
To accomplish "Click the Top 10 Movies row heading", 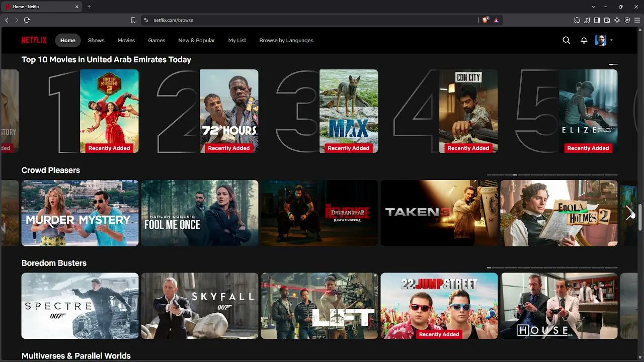I will click(106, 60).
